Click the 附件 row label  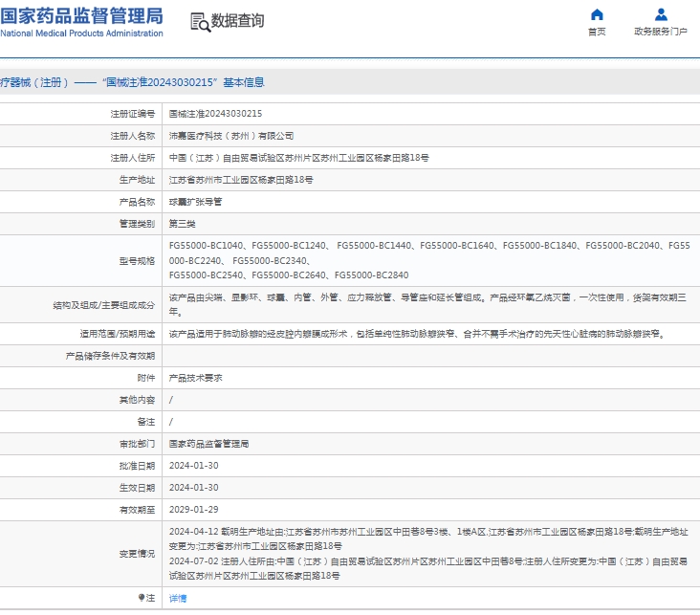click(x=146, y=378)
